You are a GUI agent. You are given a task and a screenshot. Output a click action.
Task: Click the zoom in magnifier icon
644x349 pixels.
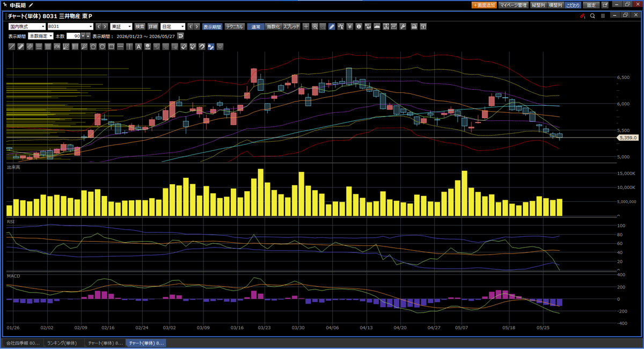point(315,26)
